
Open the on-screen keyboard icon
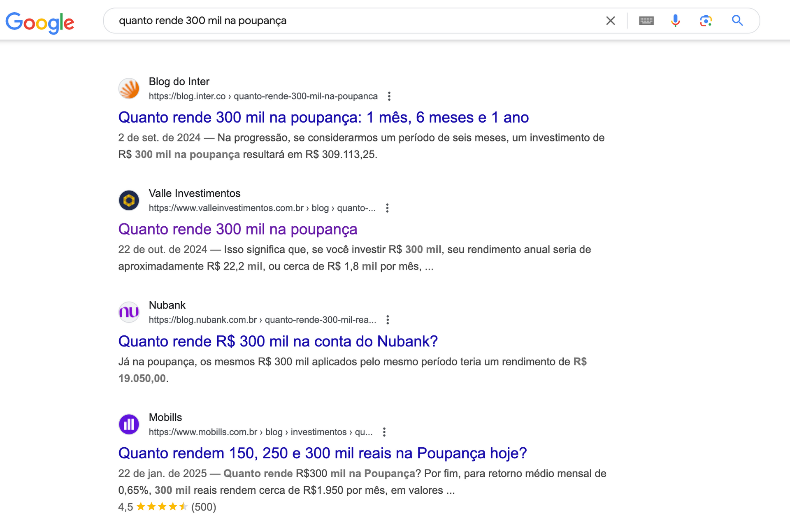[646, 21]
